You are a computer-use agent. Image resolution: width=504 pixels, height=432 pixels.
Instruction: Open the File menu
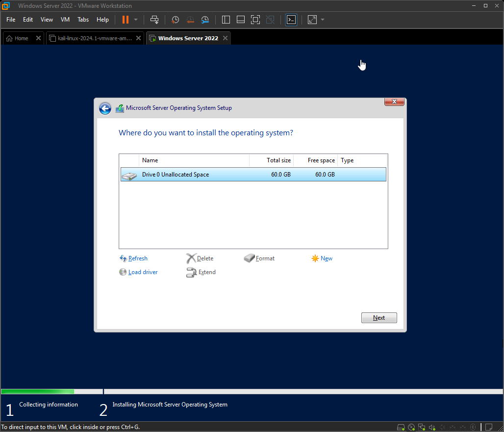tap(11, 20)
